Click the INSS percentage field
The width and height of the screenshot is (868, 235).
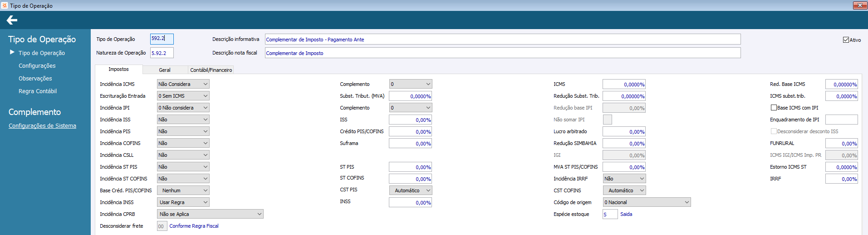pos(410,202)
